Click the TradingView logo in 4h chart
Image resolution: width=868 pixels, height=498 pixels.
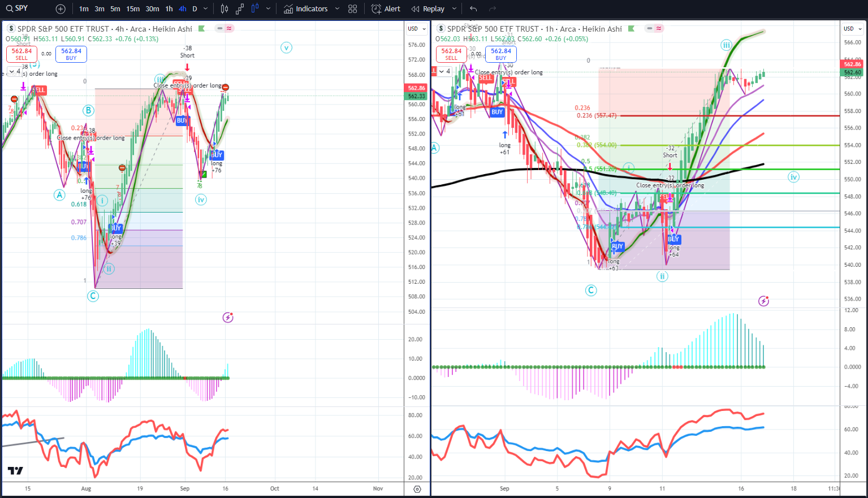[x=15, y=471]
